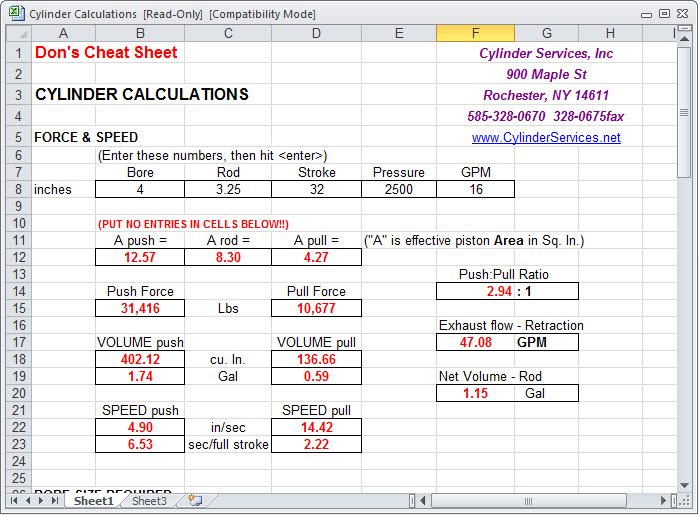This screenshot has width=699, height=515.
Task: Click the Excel workbook icon in title bar
Action: pos(16,13)
